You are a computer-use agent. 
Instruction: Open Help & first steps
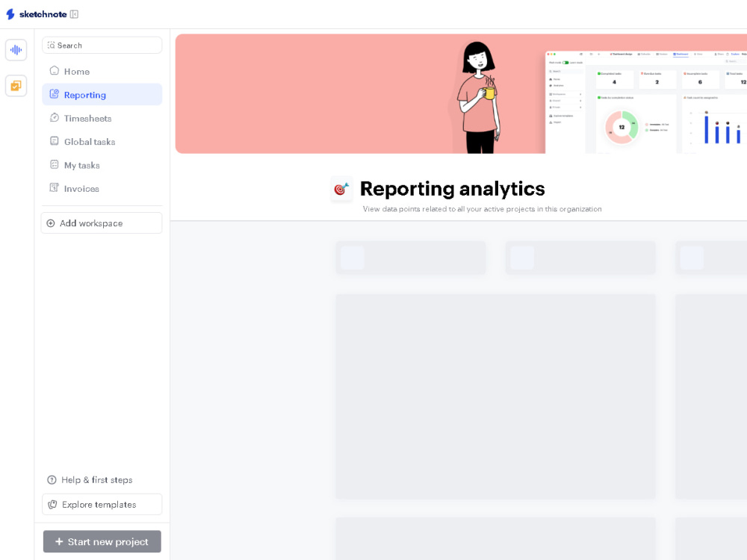90,480
